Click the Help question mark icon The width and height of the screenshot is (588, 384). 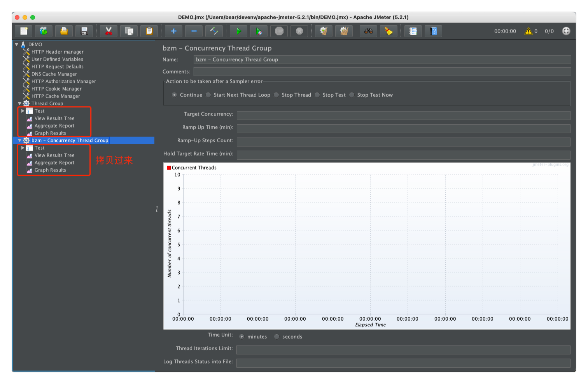[433, 31]
